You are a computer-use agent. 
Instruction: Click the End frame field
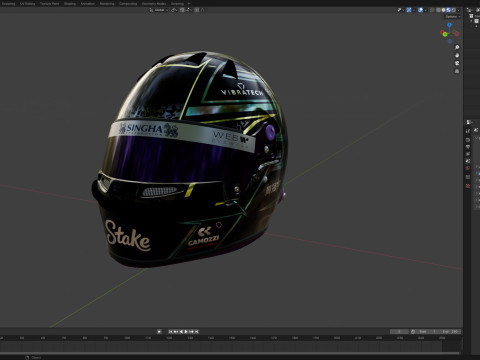[x=450, y=332]
